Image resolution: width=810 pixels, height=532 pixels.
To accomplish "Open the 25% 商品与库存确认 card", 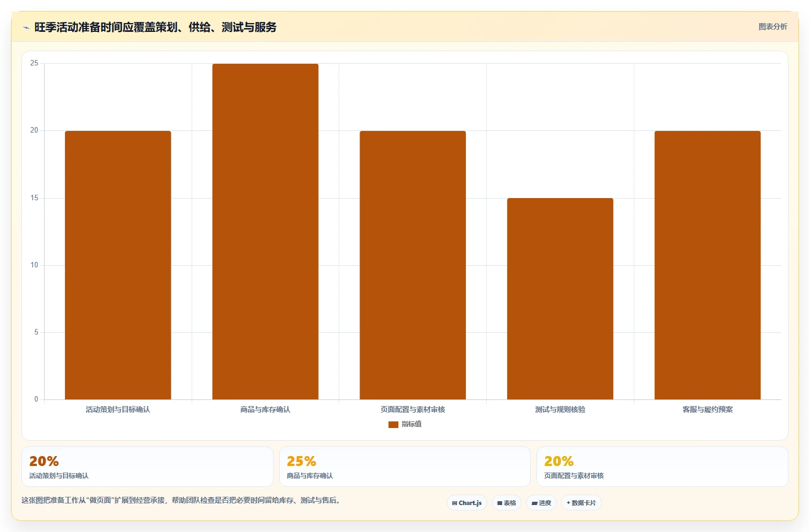I will coord(405,467).
